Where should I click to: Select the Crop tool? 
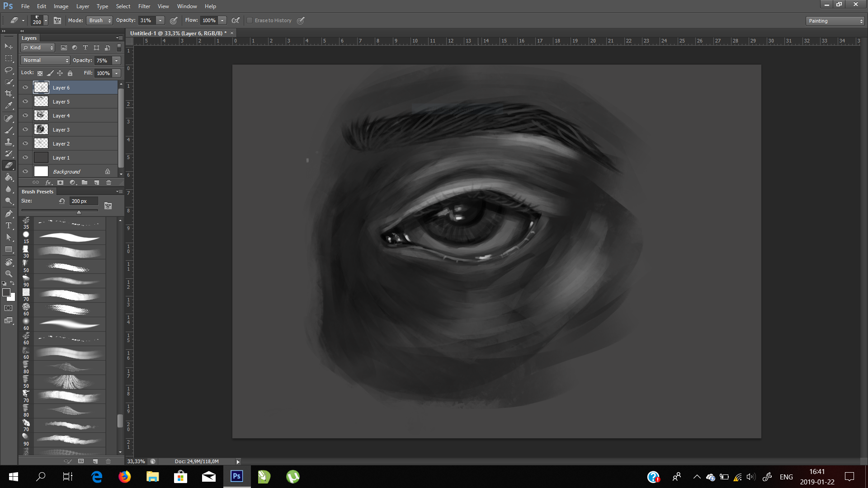point(9,94)
